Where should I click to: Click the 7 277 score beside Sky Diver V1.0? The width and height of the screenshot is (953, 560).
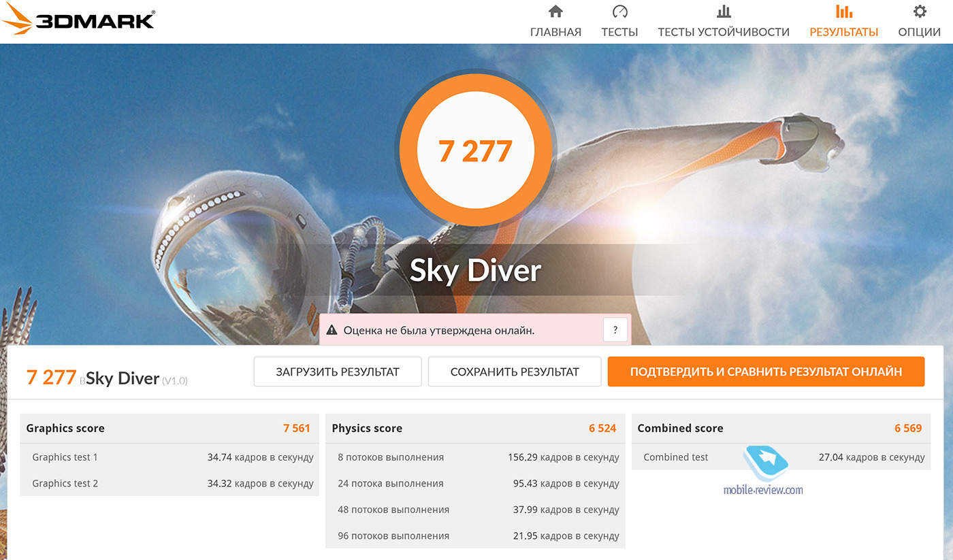(x=51, y=378)
